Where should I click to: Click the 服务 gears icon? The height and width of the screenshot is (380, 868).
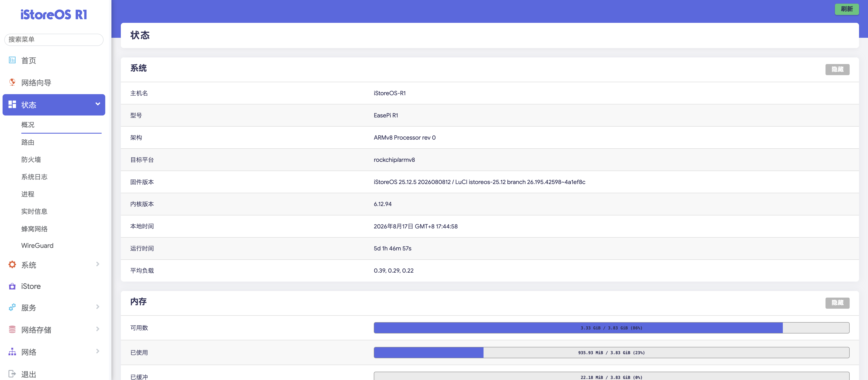pyautogui.click(x=12, y=307)
